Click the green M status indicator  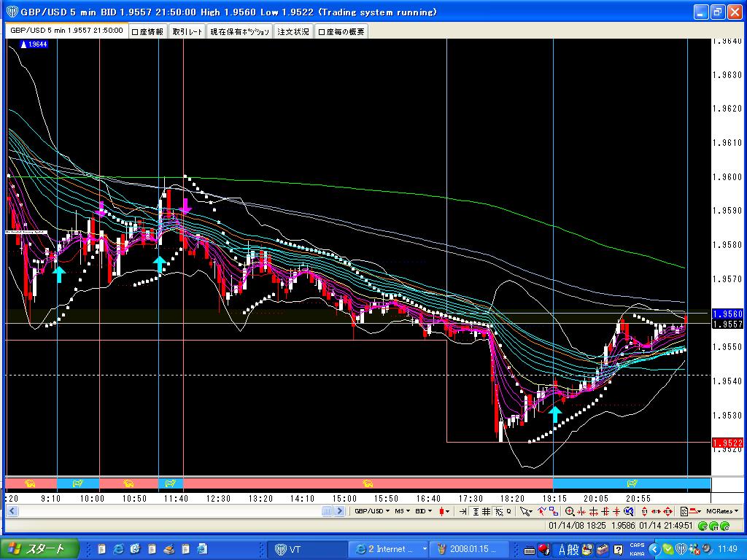713,526
